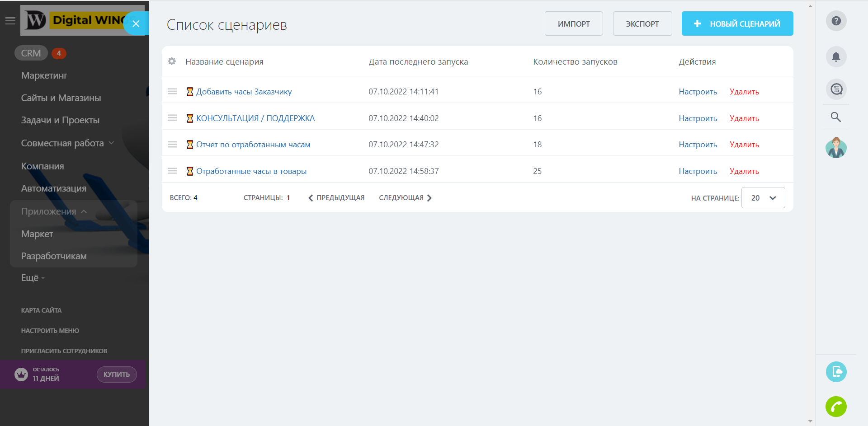Click the teal documents icon above phone
Screen dimensions: 868x426
point(836,372)
